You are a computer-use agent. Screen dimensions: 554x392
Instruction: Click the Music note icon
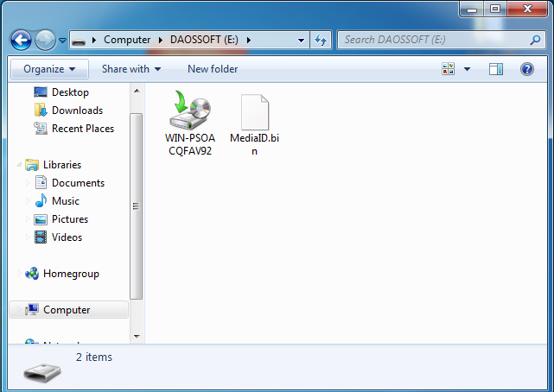pos(41,200)
